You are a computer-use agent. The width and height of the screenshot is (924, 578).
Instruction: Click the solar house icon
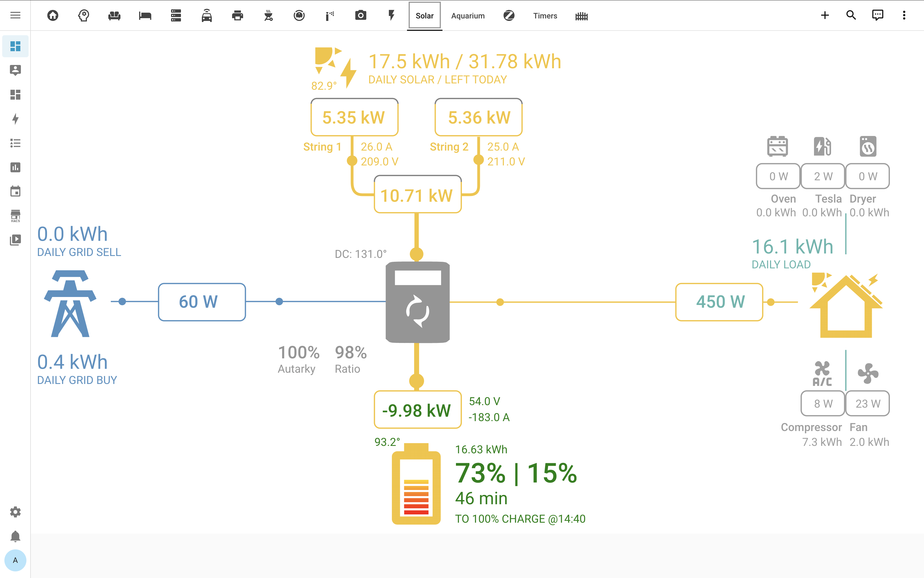(x=846, y=306)
